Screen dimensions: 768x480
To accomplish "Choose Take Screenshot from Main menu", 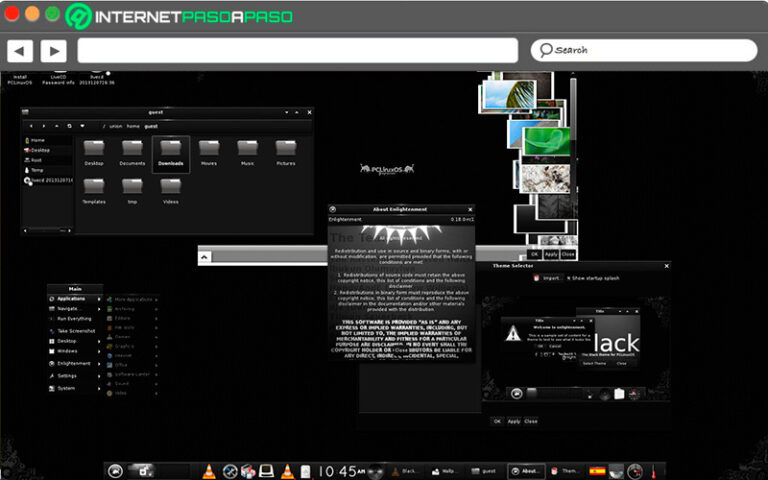I will click(77, 330).
